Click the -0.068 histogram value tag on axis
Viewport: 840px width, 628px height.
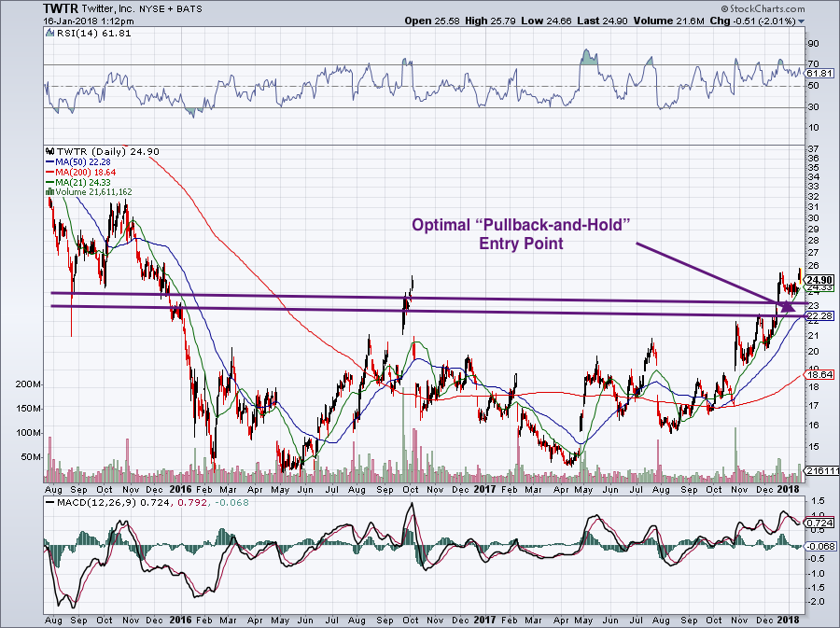[820, 547]
